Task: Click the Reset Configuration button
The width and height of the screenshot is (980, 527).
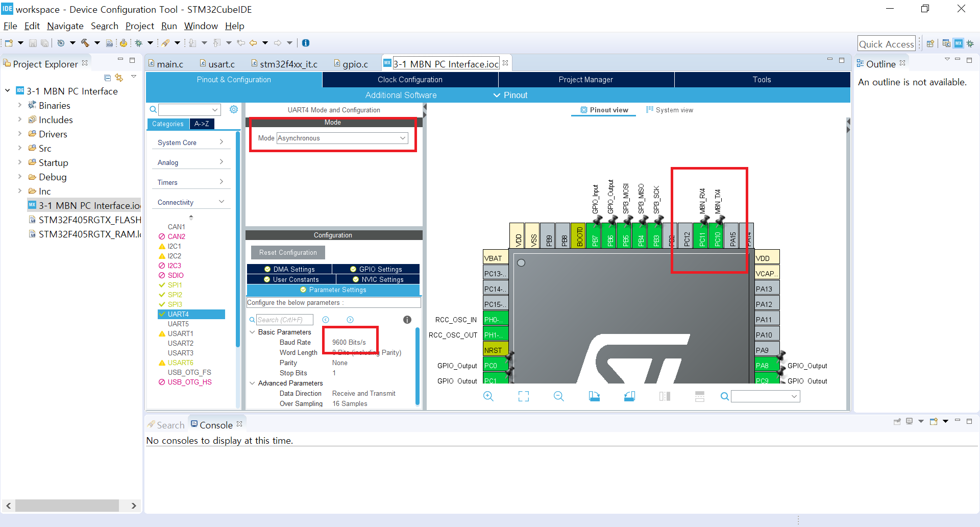Action: [288, 252]
